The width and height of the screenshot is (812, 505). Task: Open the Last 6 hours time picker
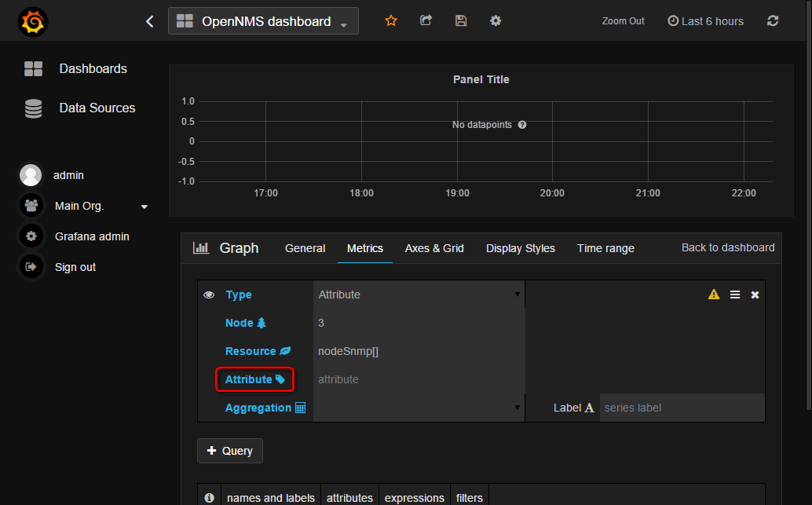705,21
